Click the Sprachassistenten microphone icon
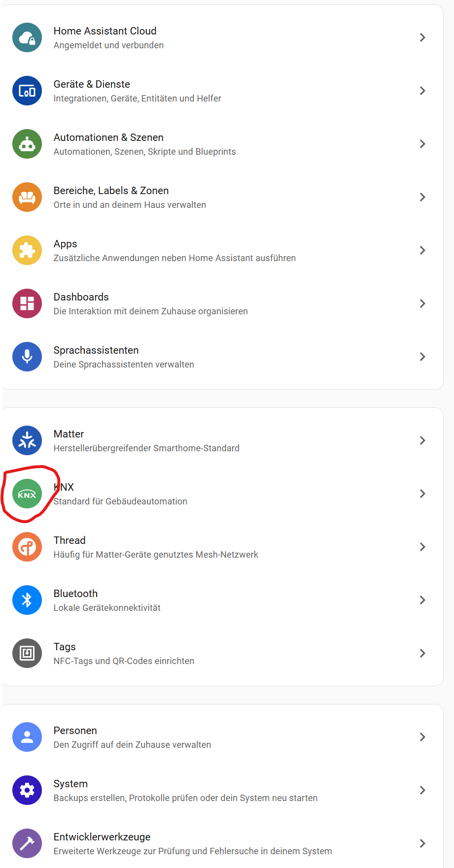The width and height of the screenshot is (454, 868). coord(27,357)
